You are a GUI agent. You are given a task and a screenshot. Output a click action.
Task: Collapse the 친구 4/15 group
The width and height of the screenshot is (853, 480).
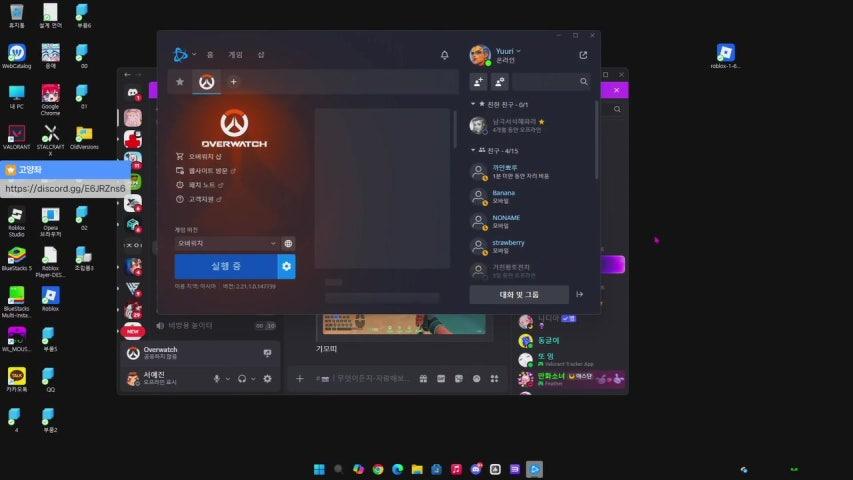coord(473,150)
